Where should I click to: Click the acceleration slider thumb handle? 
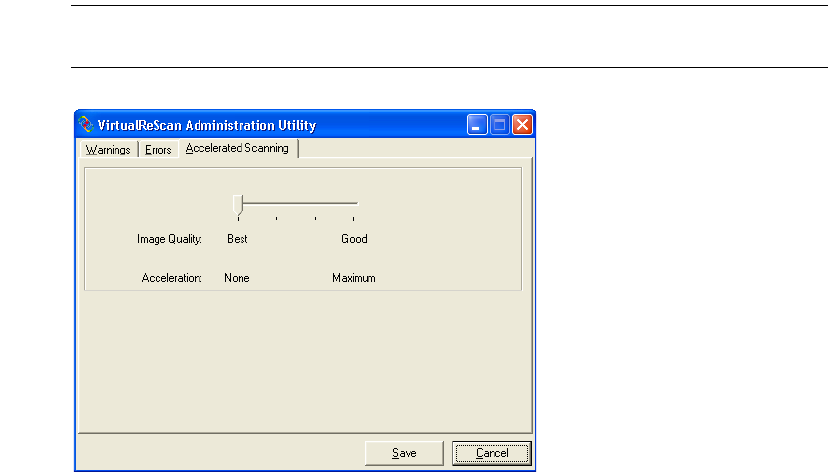238,204
